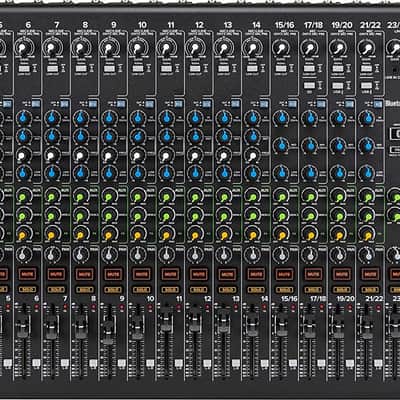Click the pan knob on channel 9
Screen dimensions: 400x400
click(x=109, y=255)
